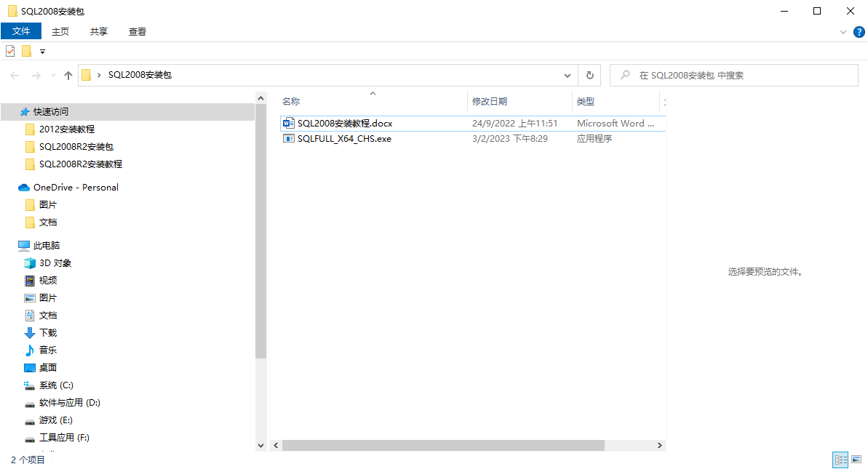Click the navigation pane scroll up arrow
The height and width of the screenshot is (469, 868).
260,98
